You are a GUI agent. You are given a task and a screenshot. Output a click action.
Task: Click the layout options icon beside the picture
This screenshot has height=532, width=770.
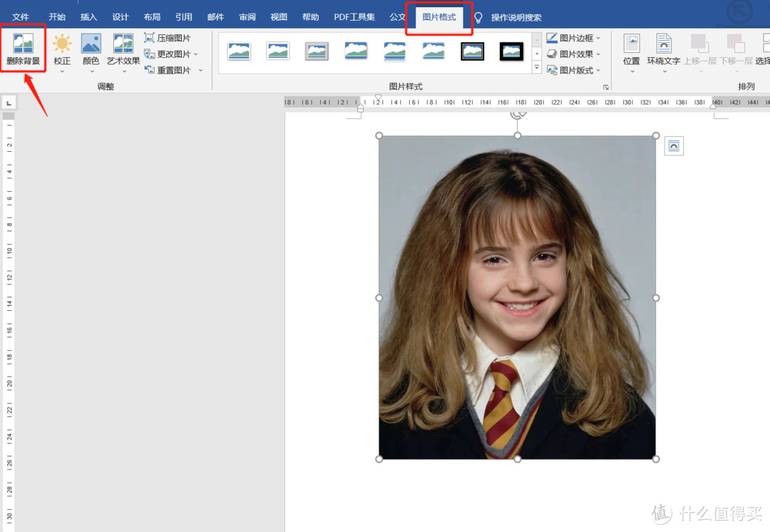pyautogui.click(x=674, y=146)
